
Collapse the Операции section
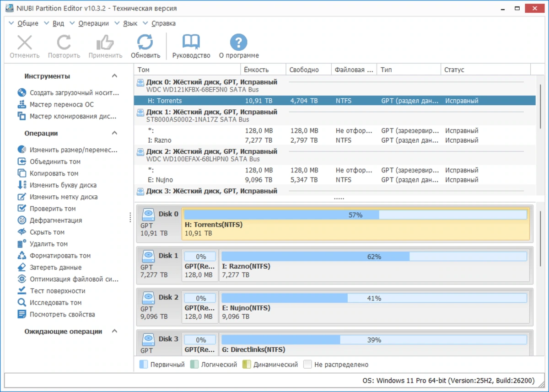click(x=114, y=133)
